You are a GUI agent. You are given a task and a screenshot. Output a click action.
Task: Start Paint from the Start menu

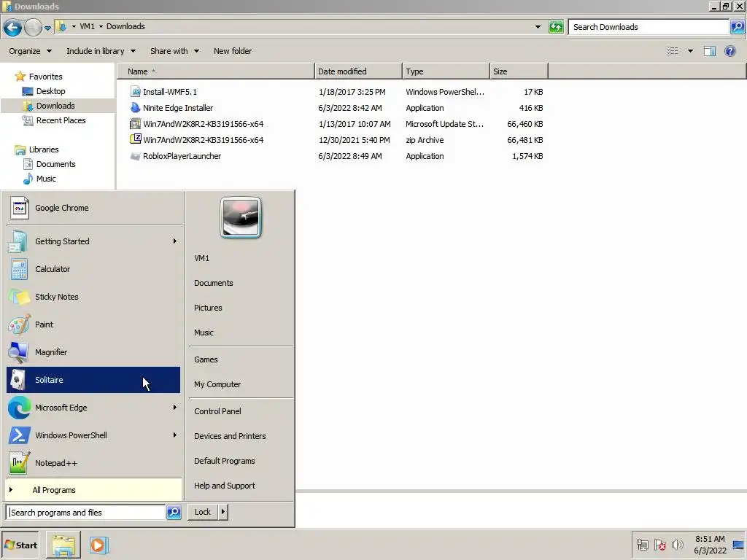pos(93,324)
